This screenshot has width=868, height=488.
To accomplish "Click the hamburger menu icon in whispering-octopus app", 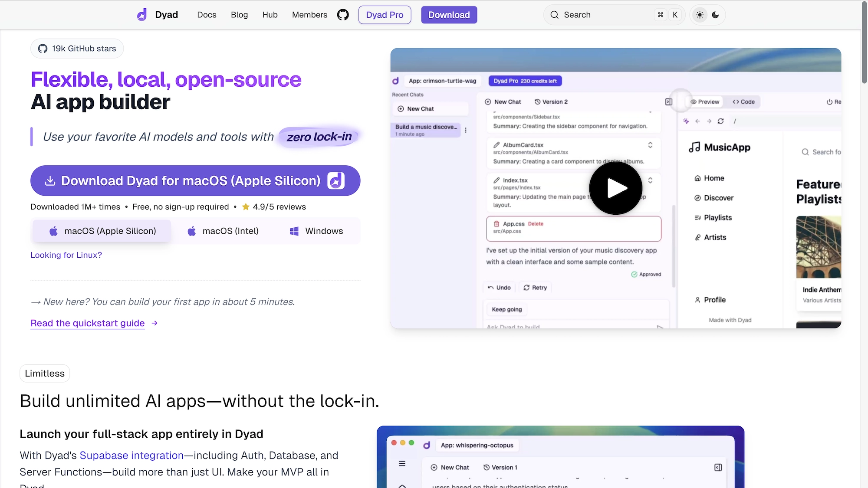I will (x=402, y=464).
